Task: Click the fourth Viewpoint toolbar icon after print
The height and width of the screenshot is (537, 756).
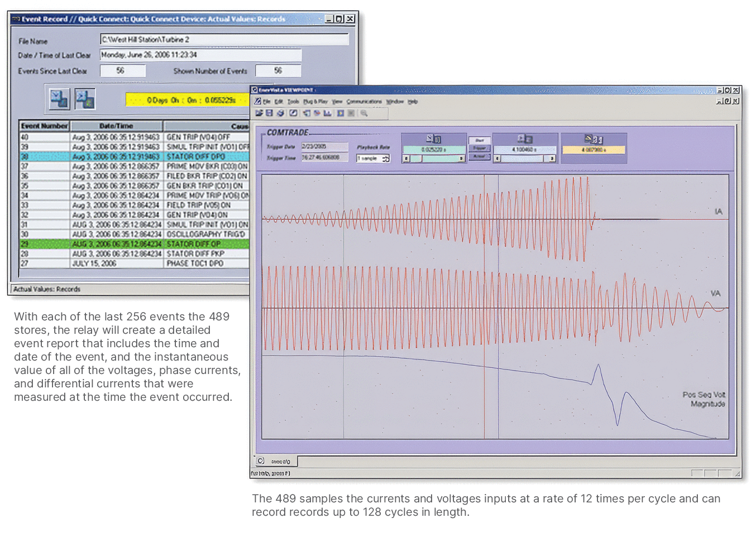Action: point(293,113)
